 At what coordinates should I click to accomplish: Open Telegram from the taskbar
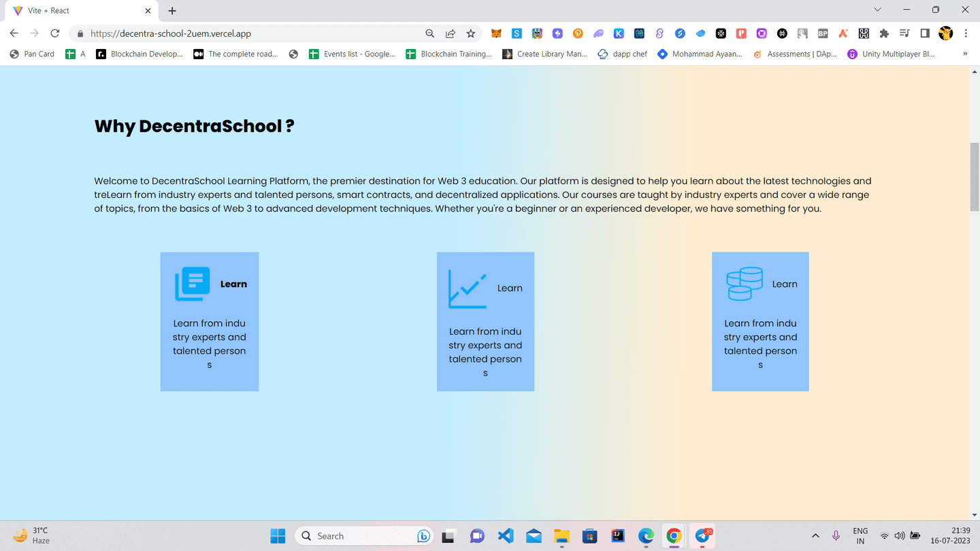point(702,536)
